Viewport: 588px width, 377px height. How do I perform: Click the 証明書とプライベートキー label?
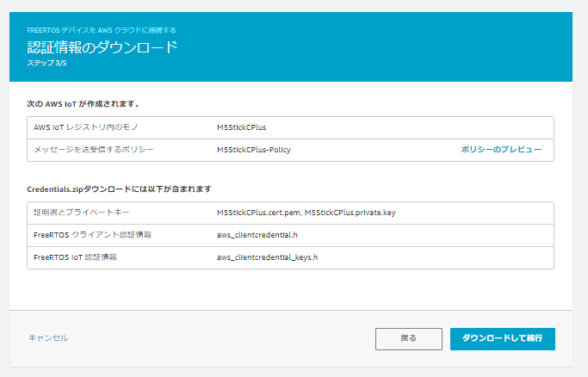[82, 213]
